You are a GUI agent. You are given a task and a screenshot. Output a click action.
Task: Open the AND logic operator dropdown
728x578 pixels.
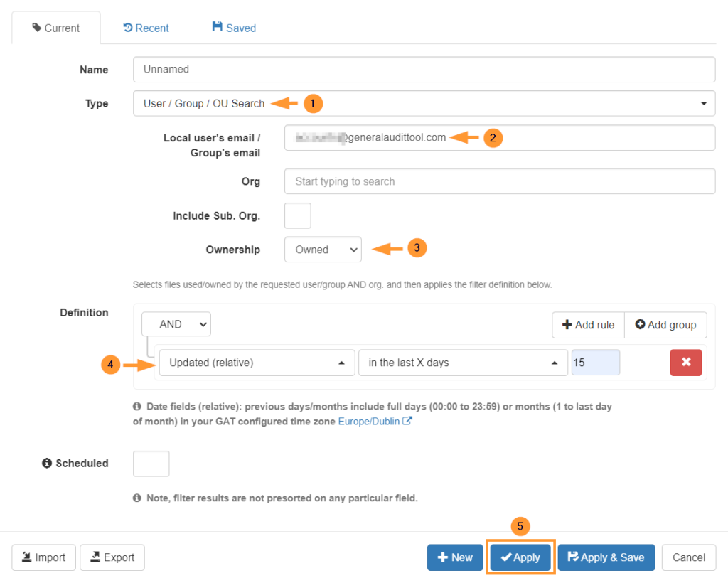coord(176,324)
